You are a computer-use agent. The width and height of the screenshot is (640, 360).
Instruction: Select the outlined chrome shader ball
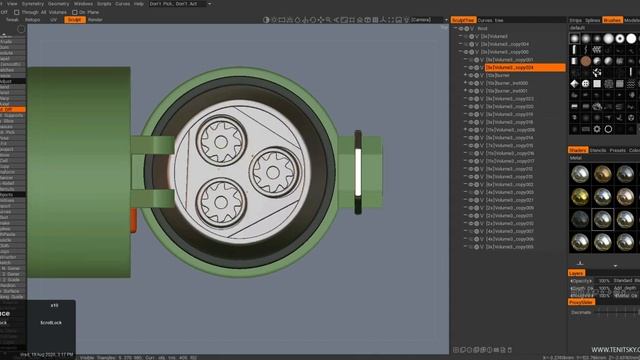pyautogui.click(x=602, y=220)
